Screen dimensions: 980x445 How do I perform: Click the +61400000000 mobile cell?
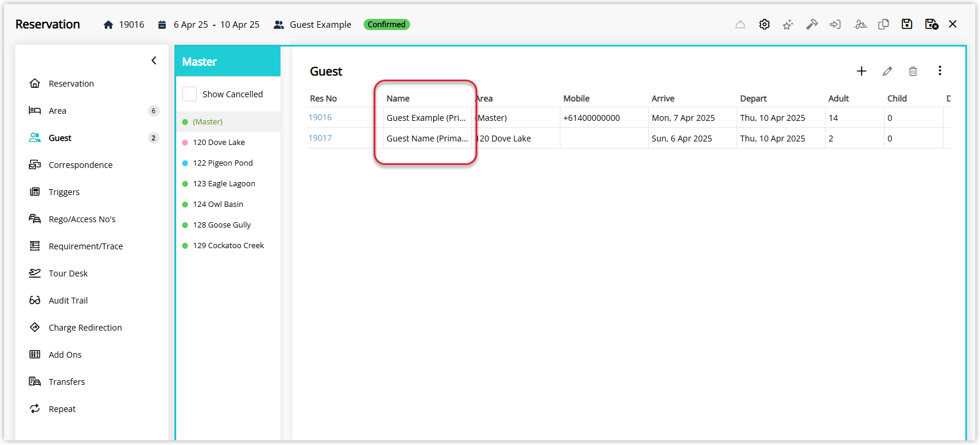(x=604, y=118)
